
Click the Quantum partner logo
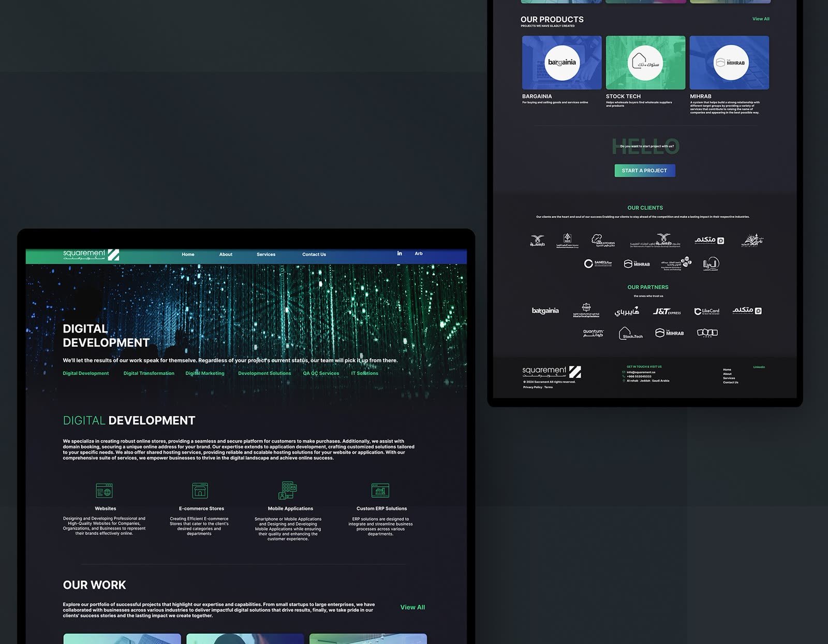(593, 333)
